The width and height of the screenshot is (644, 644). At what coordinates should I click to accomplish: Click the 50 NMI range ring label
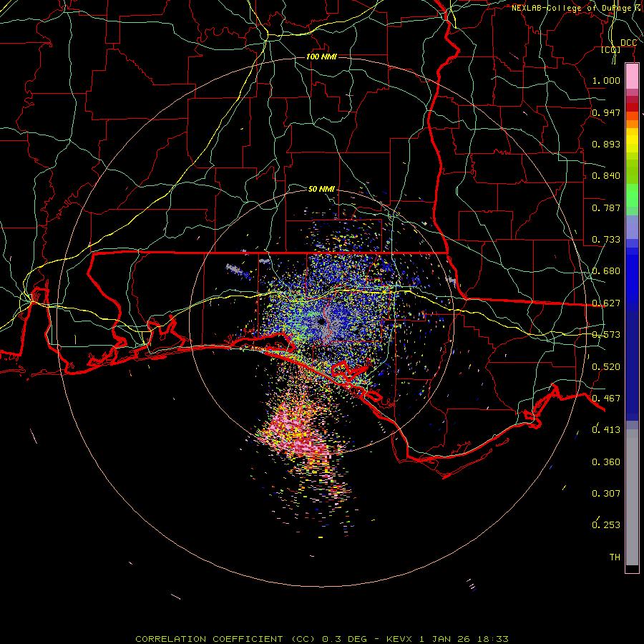[321, 189]
